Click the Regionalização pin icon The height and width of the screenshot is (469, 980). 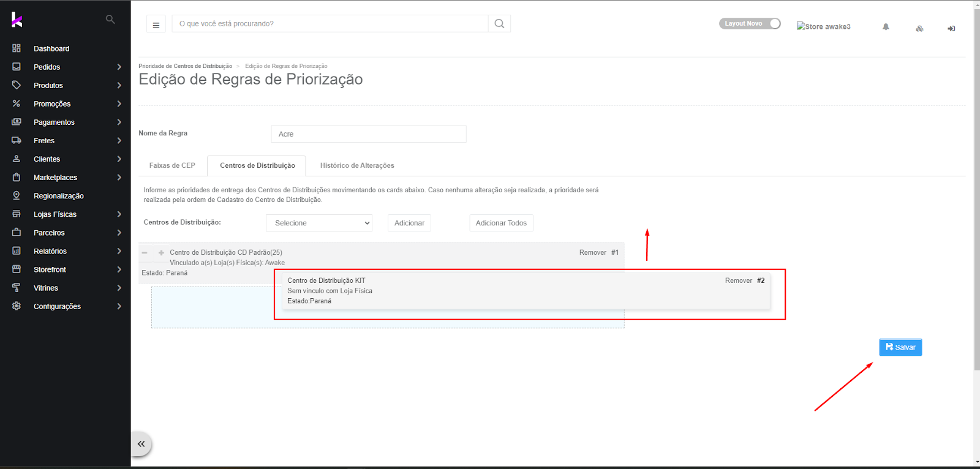pyautogui.click(x=17, y=195)
